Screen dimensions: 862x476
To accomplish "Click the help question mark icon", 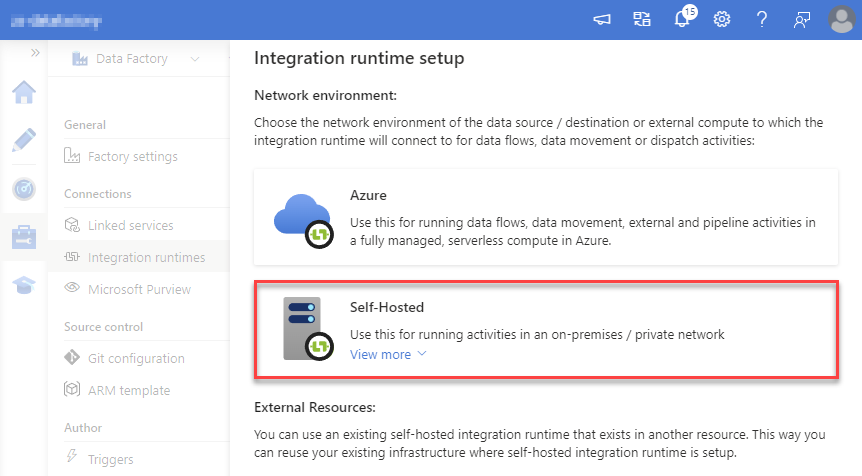I will pos(761,19).
